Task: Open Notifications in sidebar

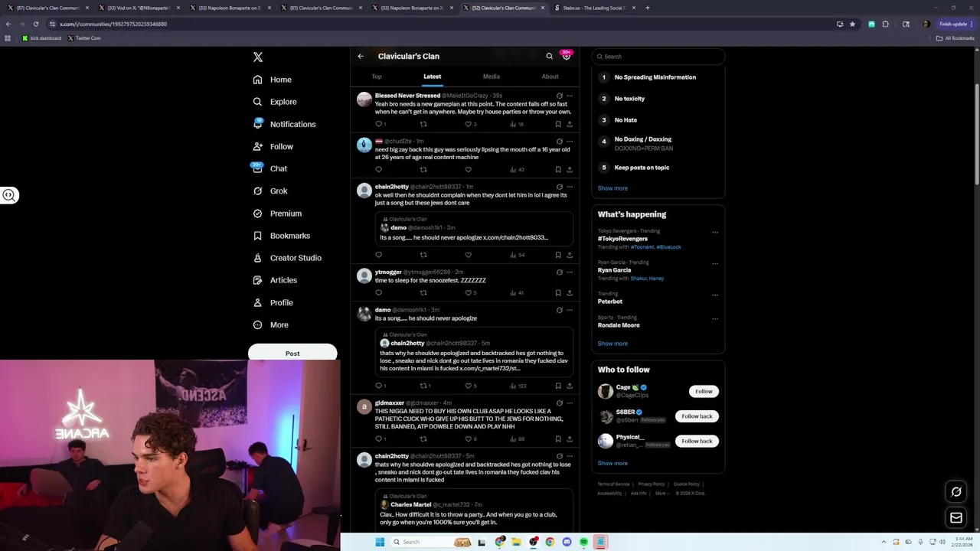Action: click(x=284, y=124)
